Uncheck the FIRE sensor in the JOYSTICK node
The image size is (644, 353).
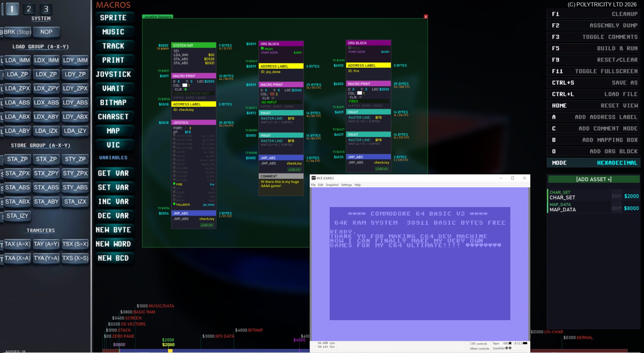point(174,184)
